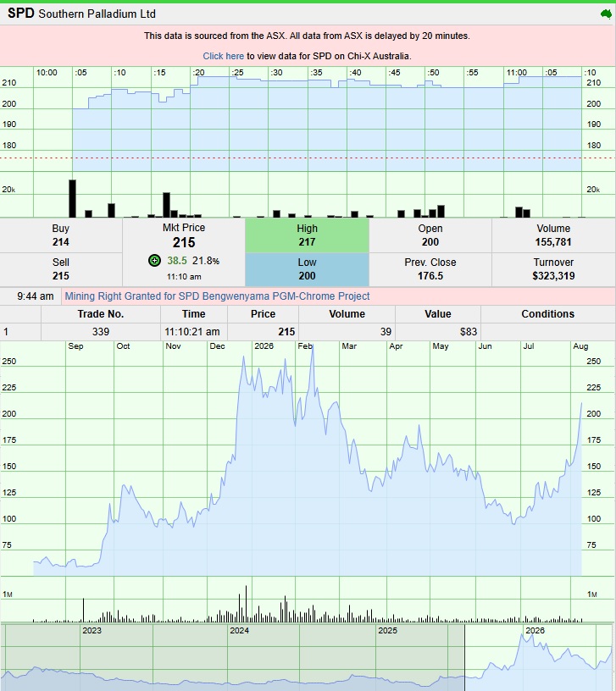Click the Volume 155,781 value
The image size is (616, 691).
(553, 242)
